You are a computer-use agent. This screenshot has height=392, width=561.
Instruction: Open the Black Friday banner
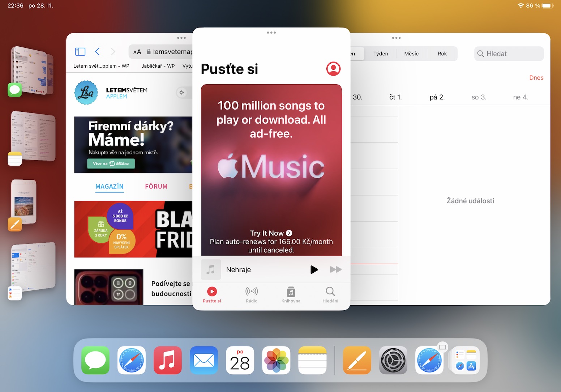(x=133, y=229)
